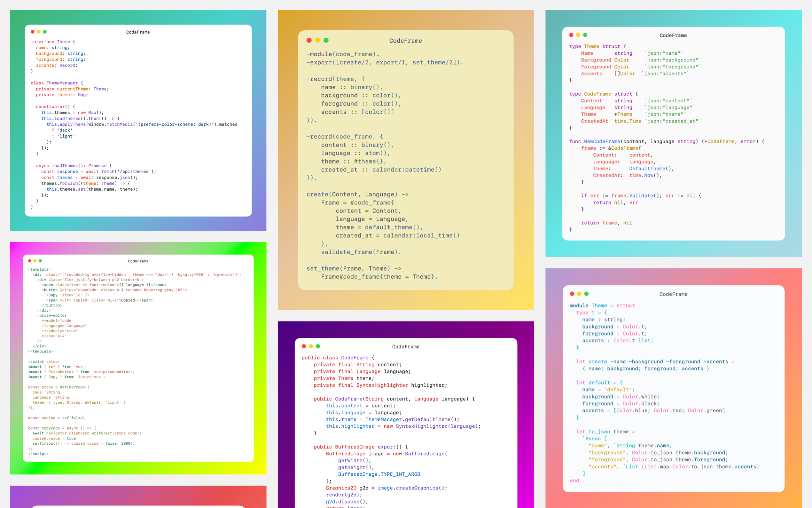Open the purple Java CodeFrame class thumbnail

[406, 415]
